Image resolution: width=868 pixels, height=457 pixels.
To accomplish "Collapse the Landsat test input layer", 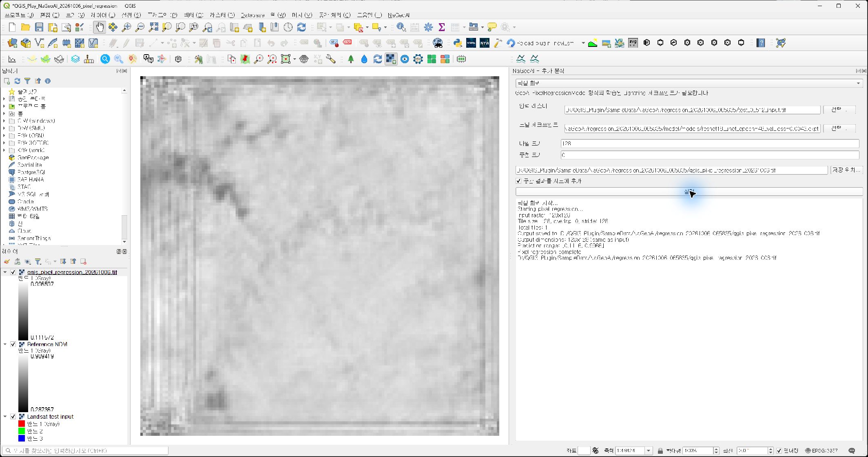I will [5, 417].
